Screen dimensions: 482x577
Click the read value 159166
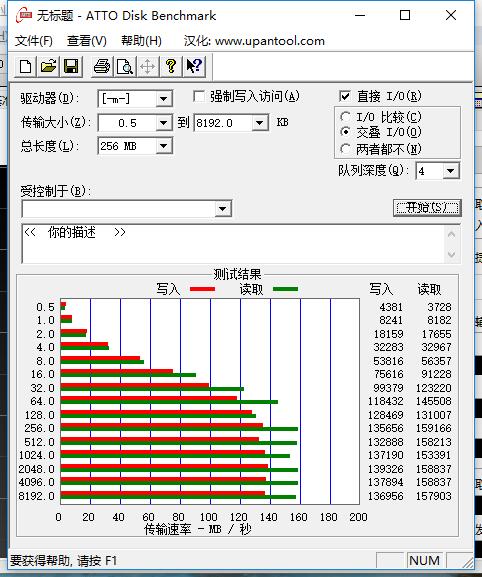point(433,428)
